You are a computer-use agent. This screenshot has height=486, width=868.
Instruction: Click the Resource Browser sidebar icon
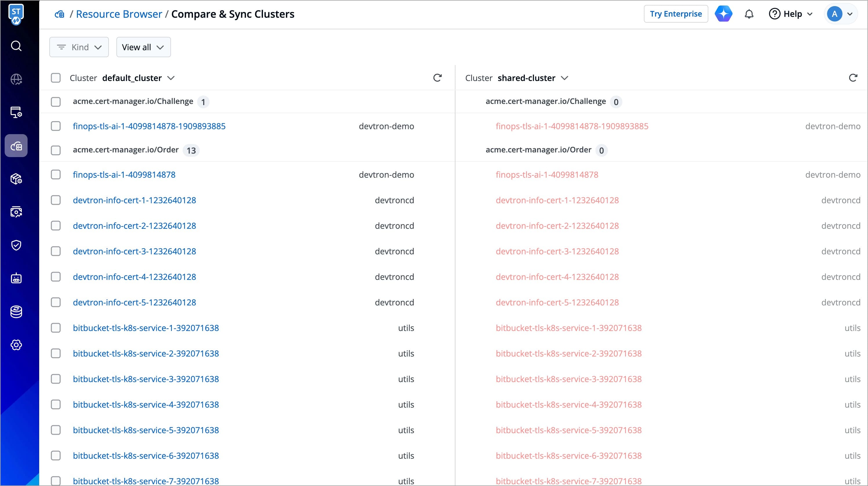coord(16,146)
